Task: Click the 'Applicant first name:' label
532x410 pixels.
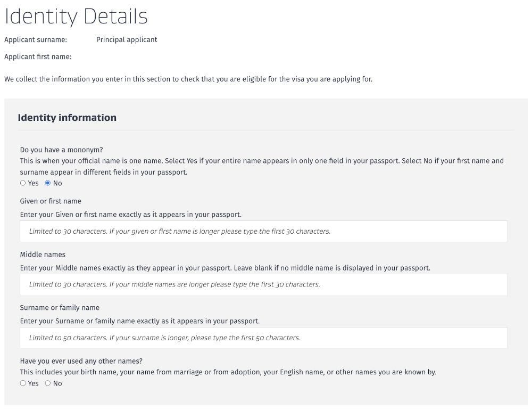Action: point(38,57)
